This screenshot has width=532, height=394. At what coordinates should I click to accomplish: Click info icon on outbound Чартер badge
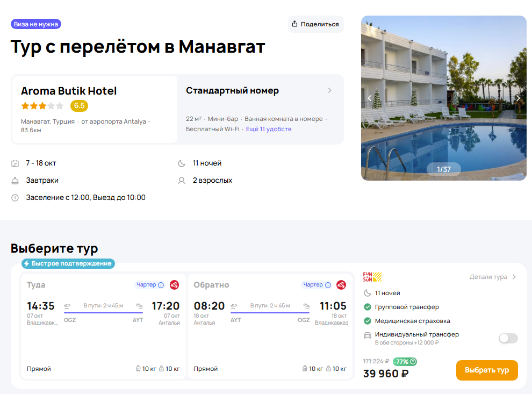161,285
